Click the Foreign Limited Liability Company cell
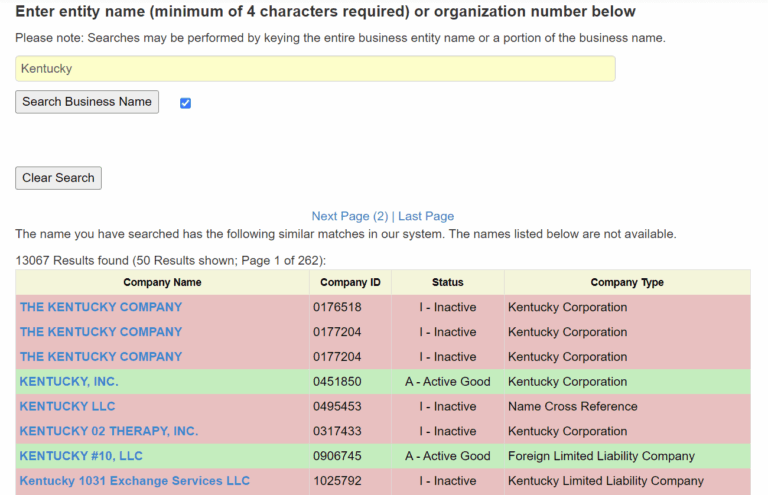Screen dimensions: 768x495 tap(601, 456)
